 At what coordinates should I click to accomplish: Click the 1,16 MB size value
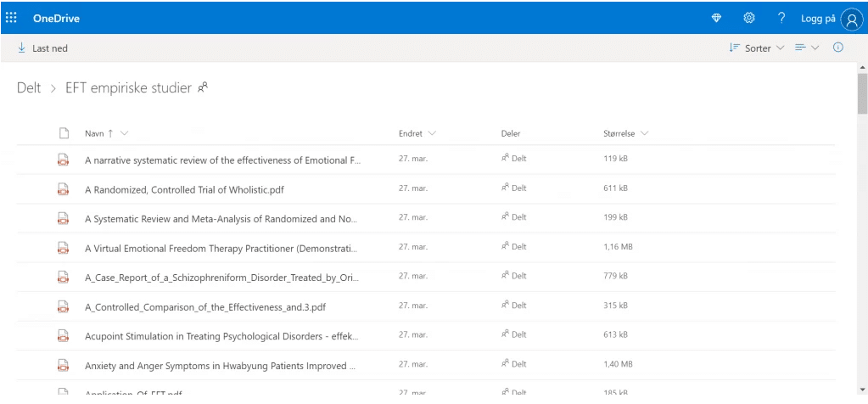tap(618, 247)
